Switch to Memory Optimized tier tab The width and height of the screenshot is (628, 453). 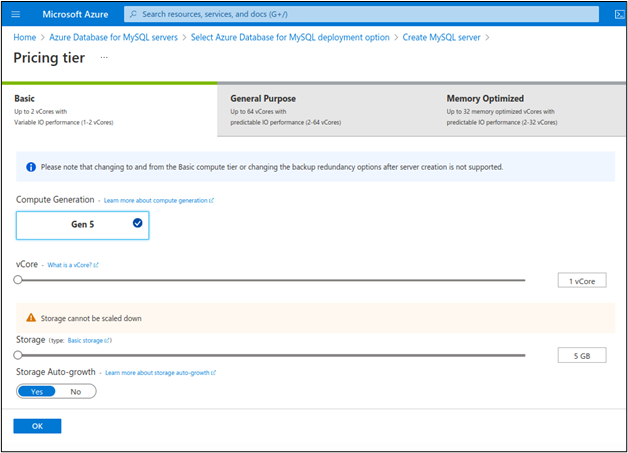pyautogui.click(x=529, y=110)
